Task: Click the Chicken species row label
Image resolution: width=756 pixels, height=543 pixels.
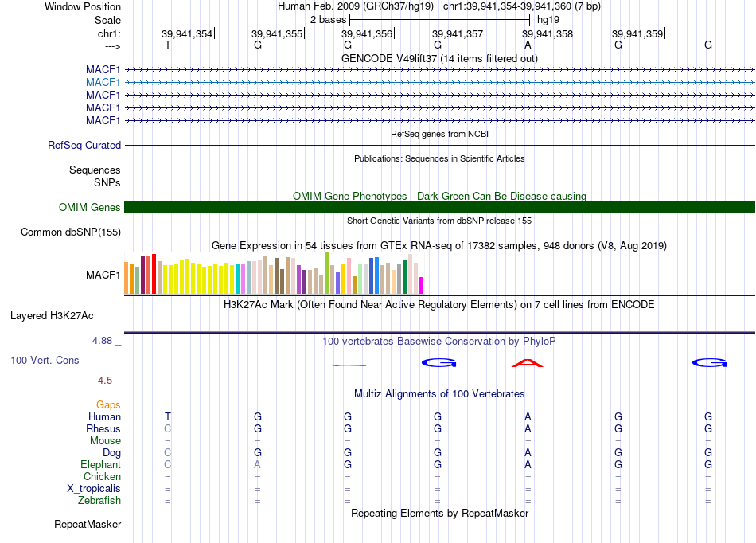Action: 102,476
